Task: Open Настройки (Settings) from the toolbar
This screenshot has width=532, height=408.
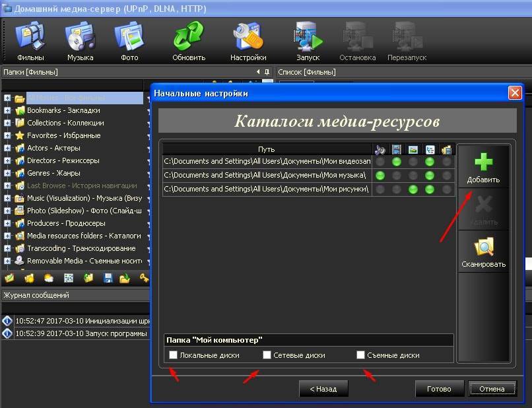Action: [248, 36]
